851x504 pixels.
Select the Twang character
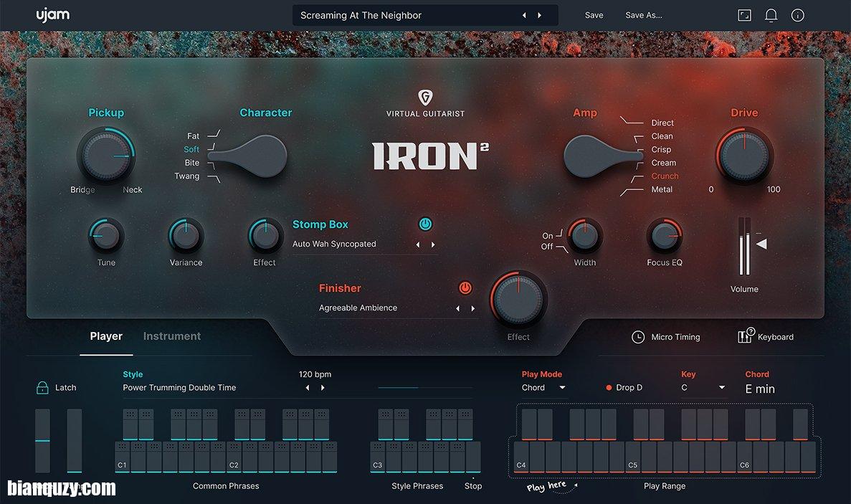(x=186, y=176)
